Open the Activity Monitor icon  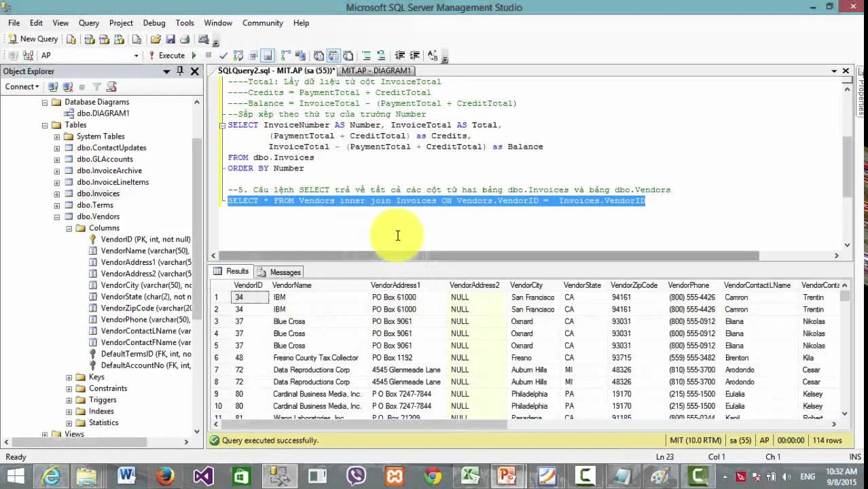click(203, 39)
